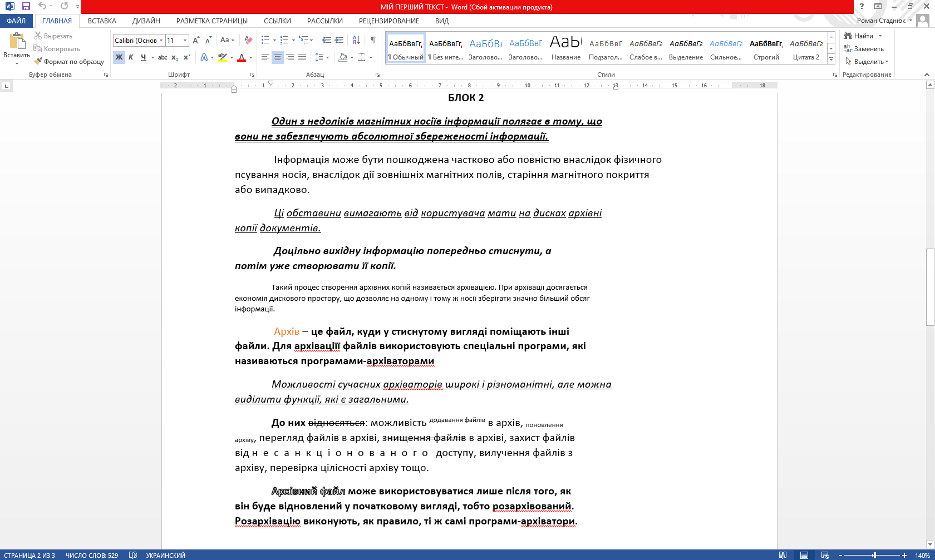This screenshot has height=560, width=935.
Task: Create a bulleted list
Action: [x=265, y=40]
